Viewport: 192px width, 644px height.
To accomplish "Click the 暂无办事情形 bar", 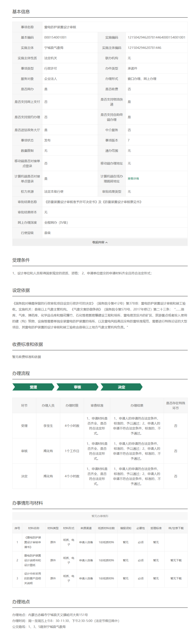I will point(100,516).
